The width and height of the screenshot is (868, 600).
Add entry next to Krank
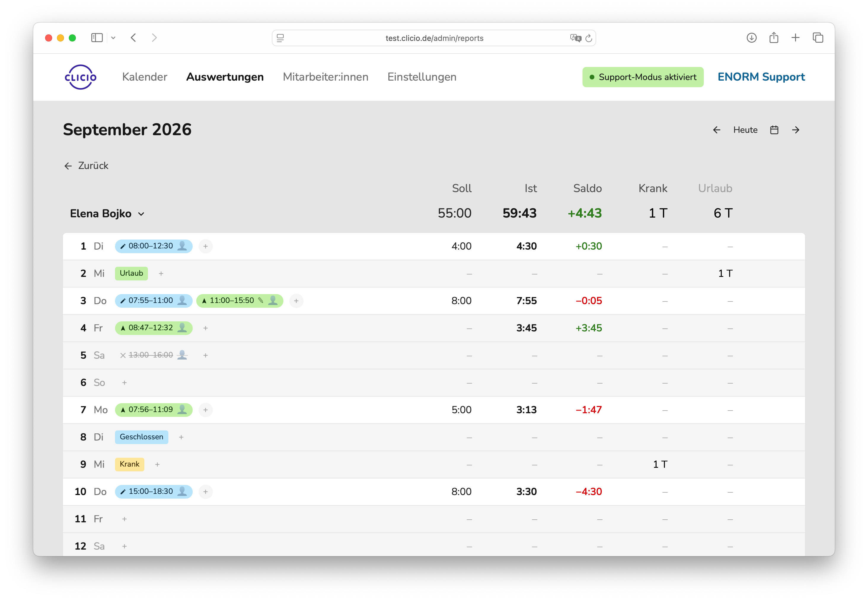(157, 465)
